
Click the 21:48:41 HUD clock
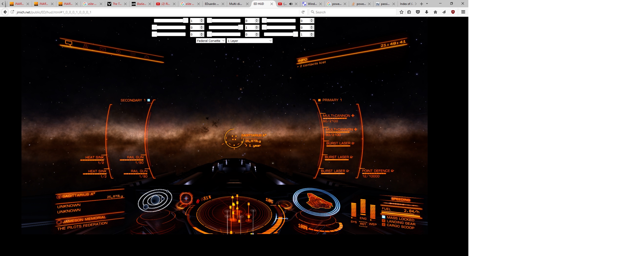(x=393, y=43)
